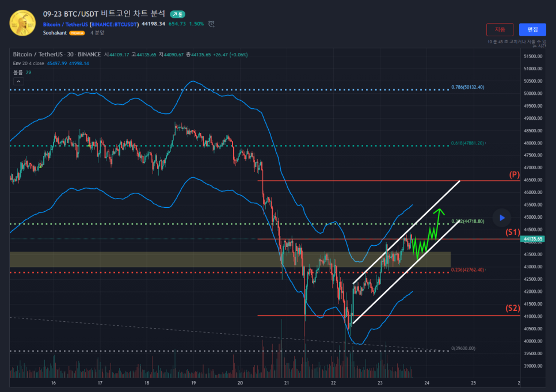Click the orange PREMIUM badge
The image size is (556, 392).
pyautogui.click(x=77, y=33)
